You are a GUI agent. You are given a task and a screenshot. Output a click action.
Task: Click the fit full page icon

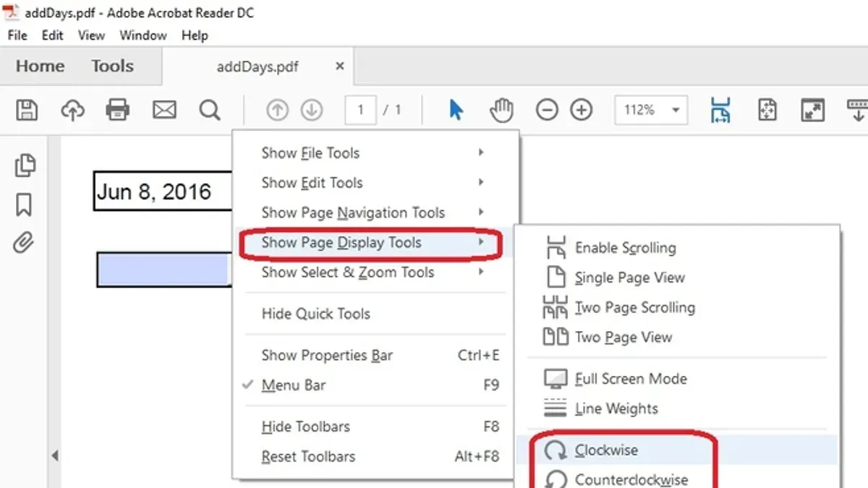point(767,110)
